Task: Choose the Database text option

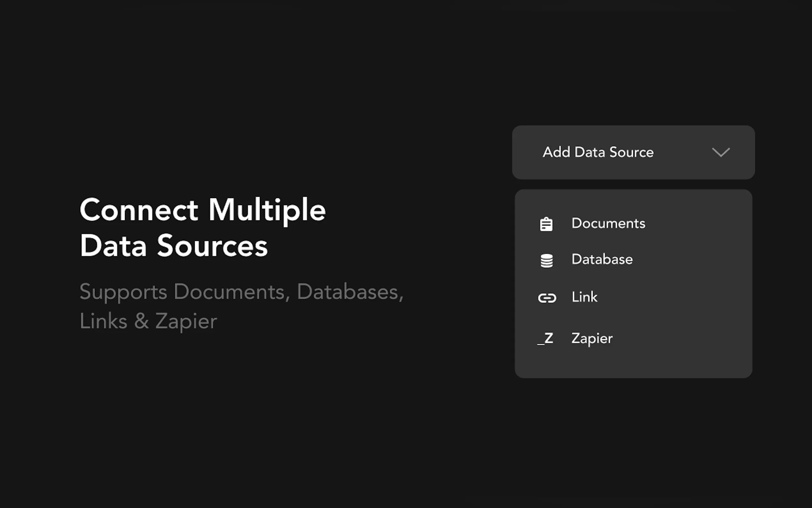Action: 602,259
